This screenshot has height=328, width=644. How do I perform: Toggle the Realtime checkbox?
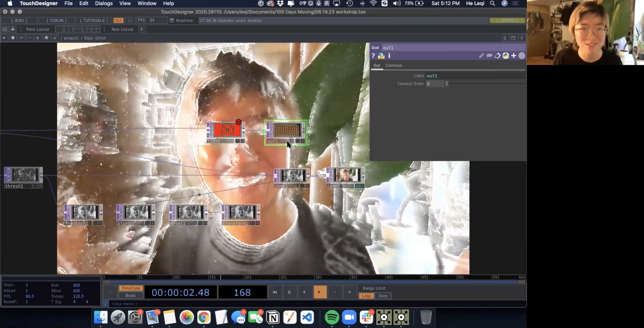click(x=172, y=20)
